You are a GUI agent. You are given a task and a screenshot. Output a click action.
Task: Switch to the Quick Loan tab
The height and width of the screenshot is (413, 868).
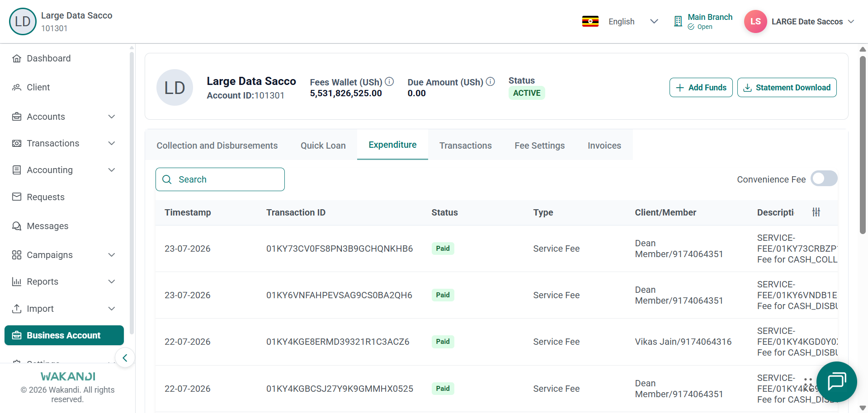[x=323, y=145]
